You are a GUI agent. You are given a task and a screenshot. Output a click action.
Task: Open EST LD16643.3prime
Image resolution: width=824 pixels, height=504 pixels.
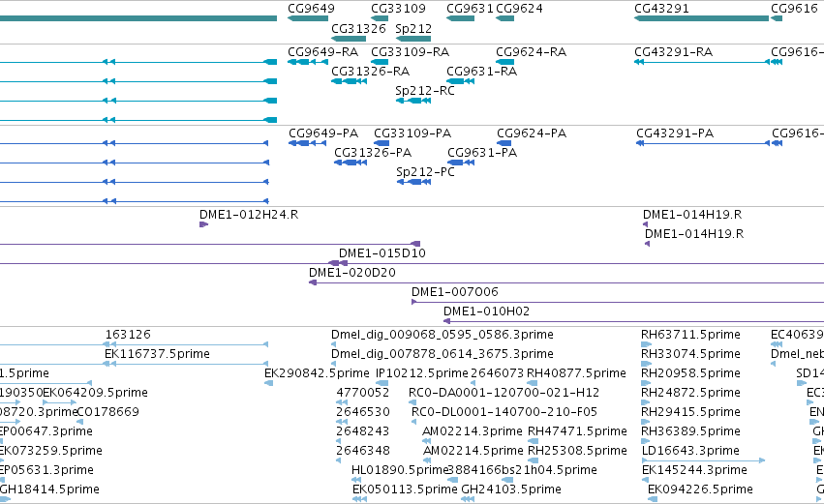(690, 452)
